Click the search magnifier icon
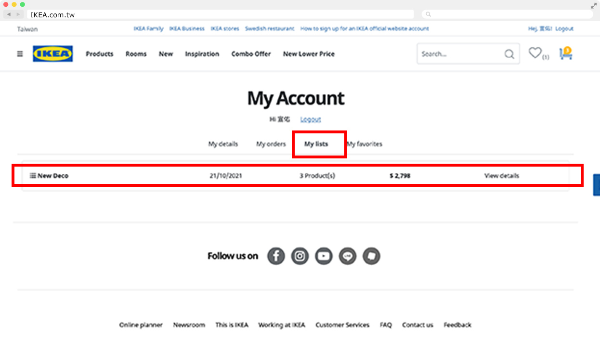 point(509,54)
